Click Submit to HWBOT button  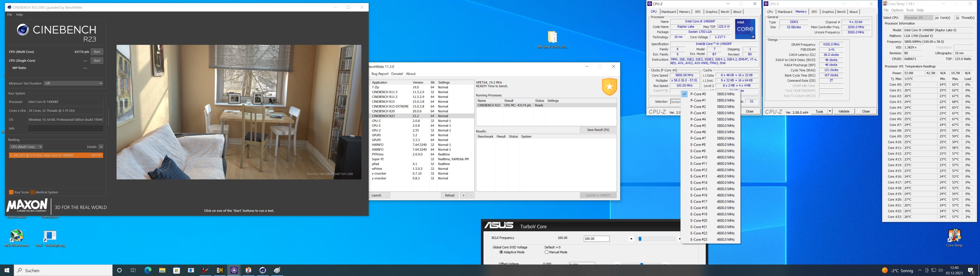point(598,195)
